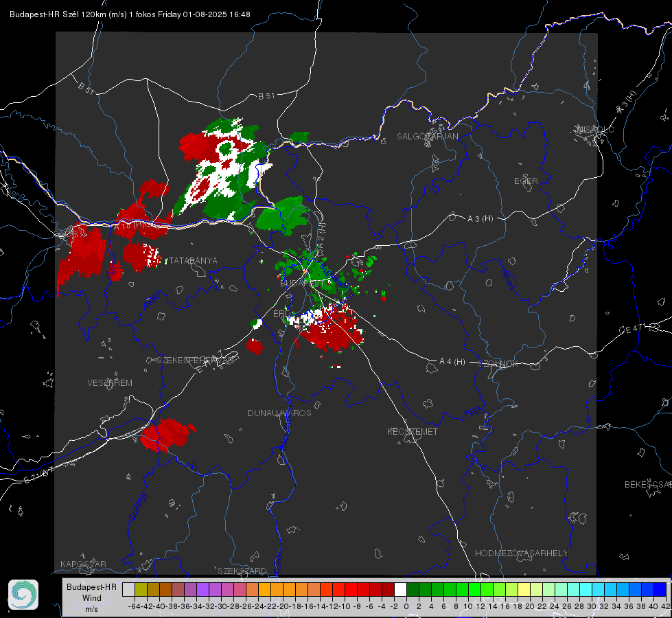The height and width of the screenshot is (618, 672).
Task: Click the red echo patch near Veszprem
Action: pos(167,434)
